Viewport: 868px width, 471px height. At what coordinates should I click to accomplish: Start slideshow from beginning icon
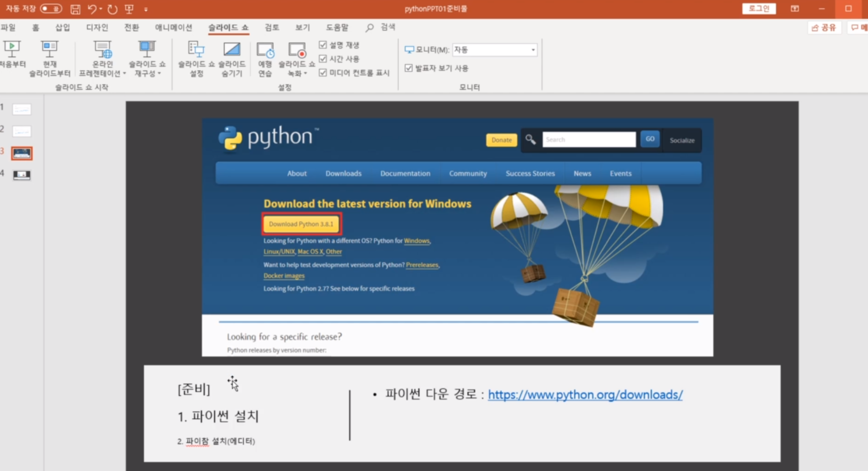12,48
